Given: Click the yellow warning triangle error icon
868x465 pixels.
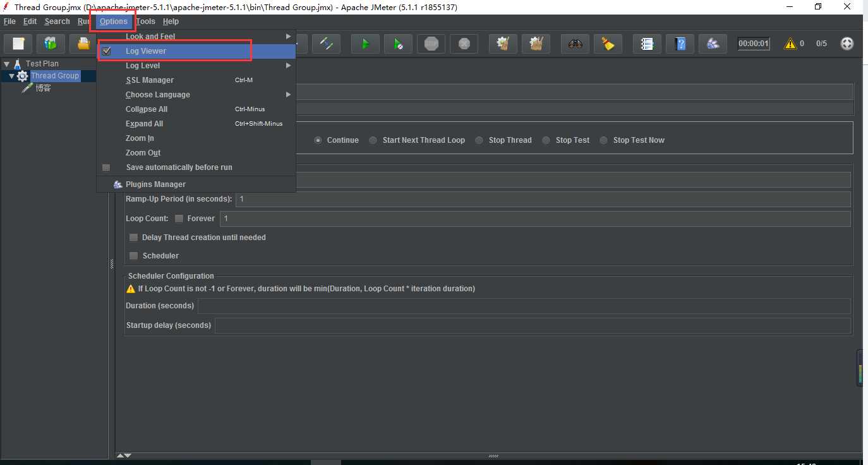Looking at the screenshot, I should tap(790, 44).
